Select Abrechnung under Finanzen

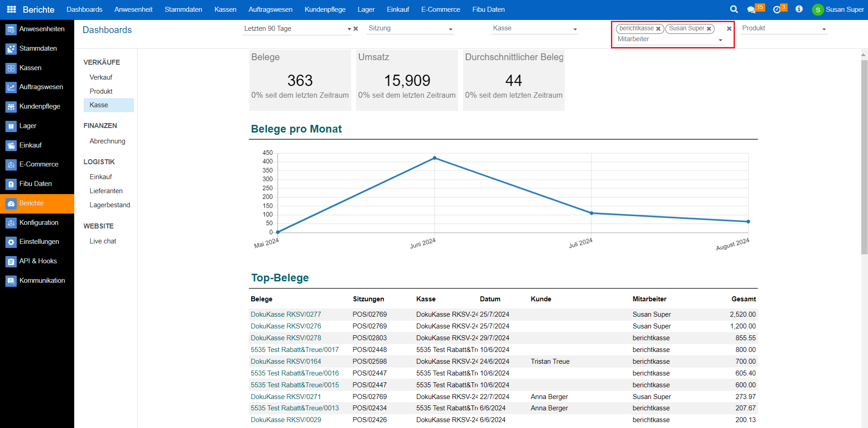(107, 141)
